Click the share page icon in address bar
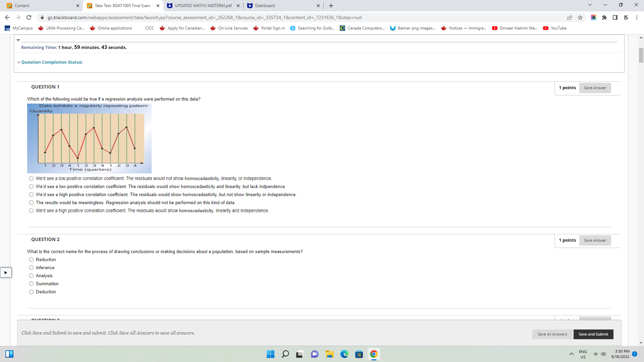 (570, 17)
